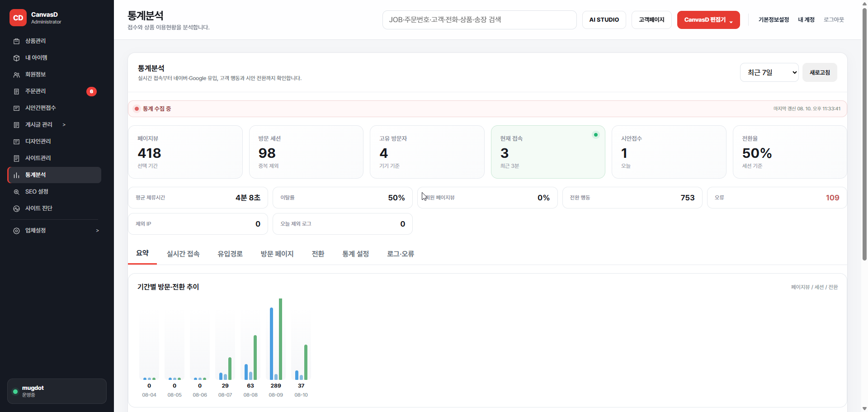Click the 새로고침 refresh button
Screen dimensions: 868x412
tap(820, 72)
